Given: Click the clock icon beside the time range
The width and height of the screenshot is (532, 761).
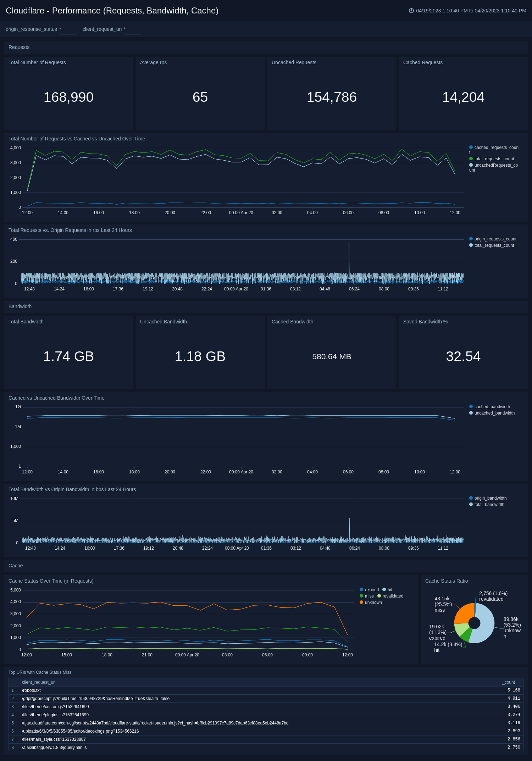Looking at the screenshot, I should point(411,11).
